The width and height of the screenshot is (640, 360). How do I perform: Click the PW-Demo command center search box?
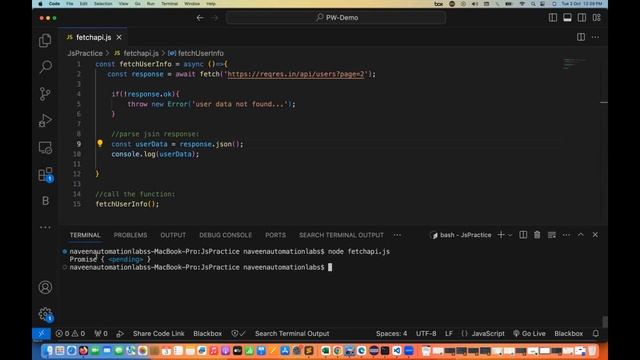click(336, 18)
